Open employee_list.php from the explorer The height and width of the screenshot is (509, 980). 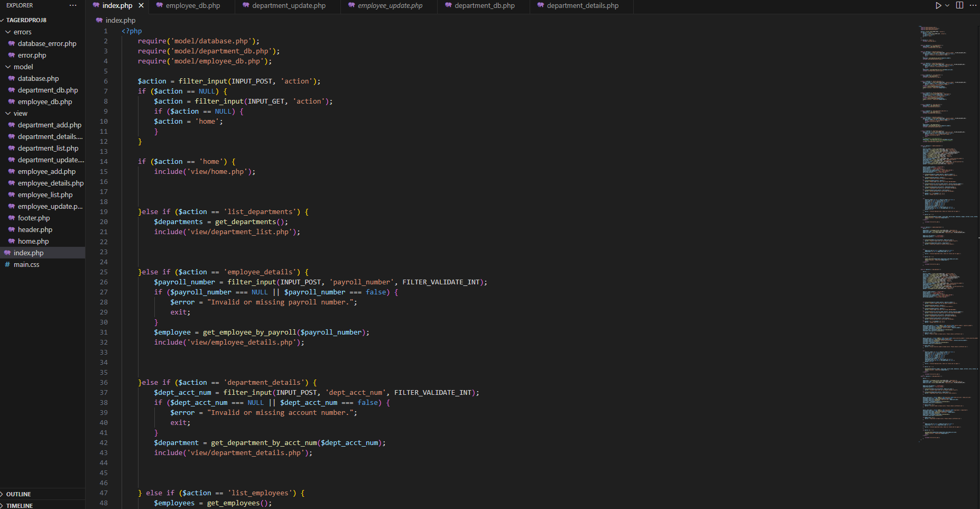pos(45,195)
